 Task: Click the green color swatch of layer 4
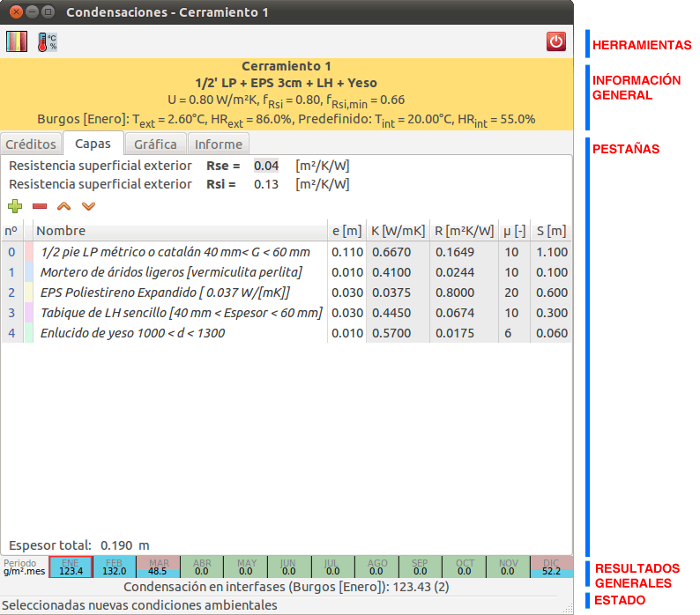[28, 333]
